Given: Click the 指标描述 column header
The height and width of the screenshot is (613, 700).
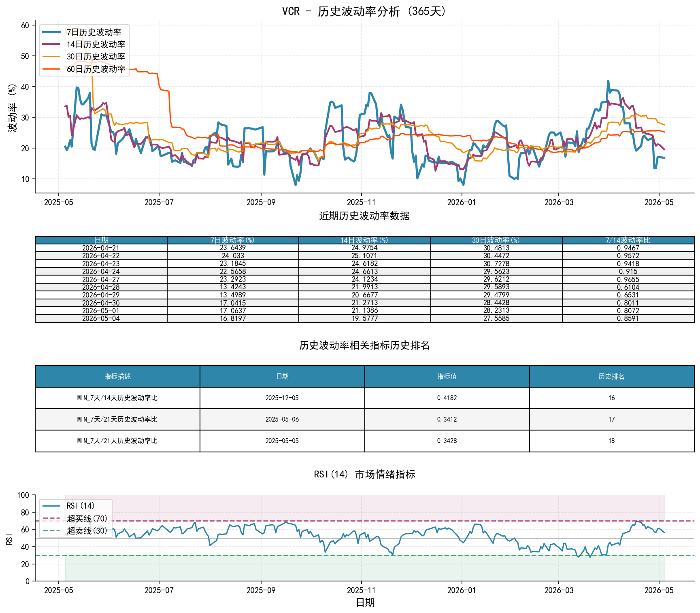Looking at the screenshot, I should [117, 376].
